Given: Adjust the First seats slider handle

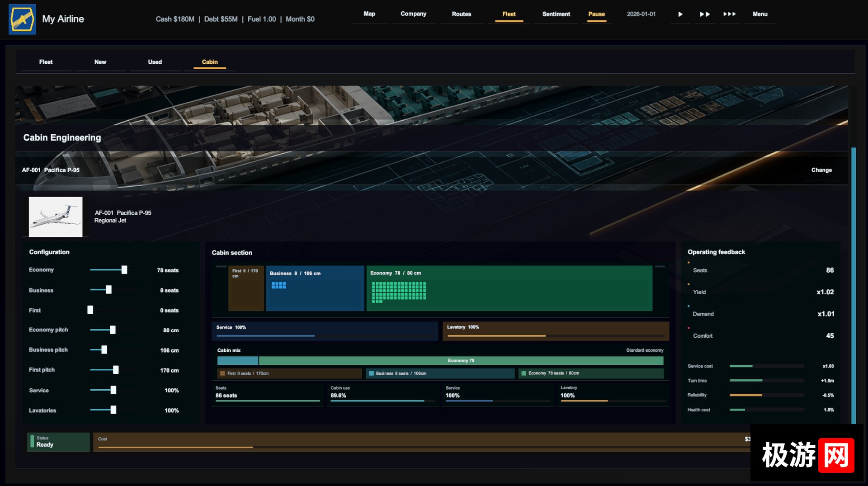Looking at the screenshot, I should [90, 310].
